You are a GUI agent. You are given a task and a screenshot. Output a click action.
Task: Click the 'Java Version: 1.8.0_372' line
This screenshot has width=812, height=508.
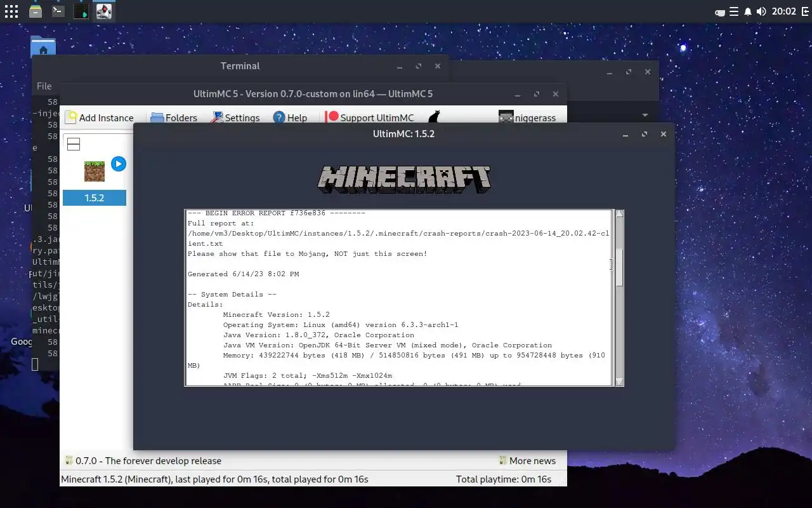click(318, 335)
